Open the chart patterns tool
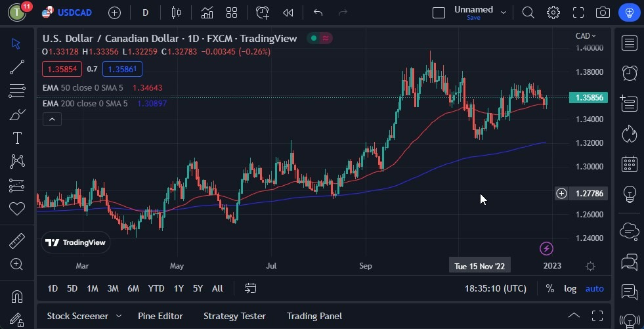Viewport: 644px width, 329px height. pyautogui.click(x=17, y=162)
